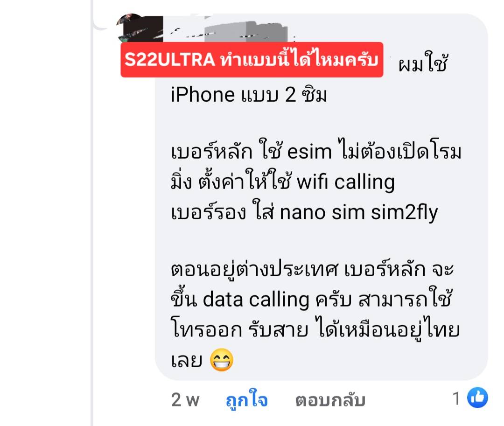Click the word ตอนอยู่ต่างประเทศ in the comment
Viewport: 504px width, 426px height.
click(254, 269)
